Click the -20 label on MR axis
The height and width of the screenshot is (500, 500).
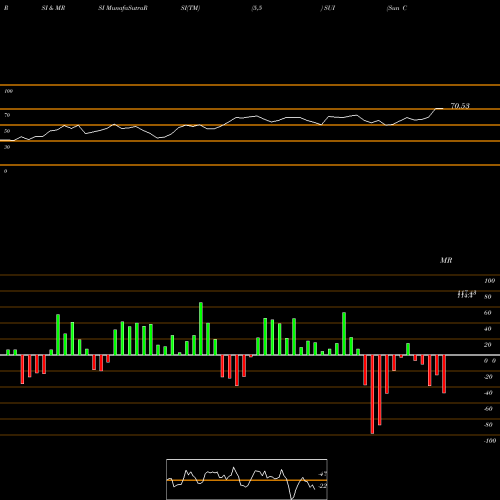488,377
